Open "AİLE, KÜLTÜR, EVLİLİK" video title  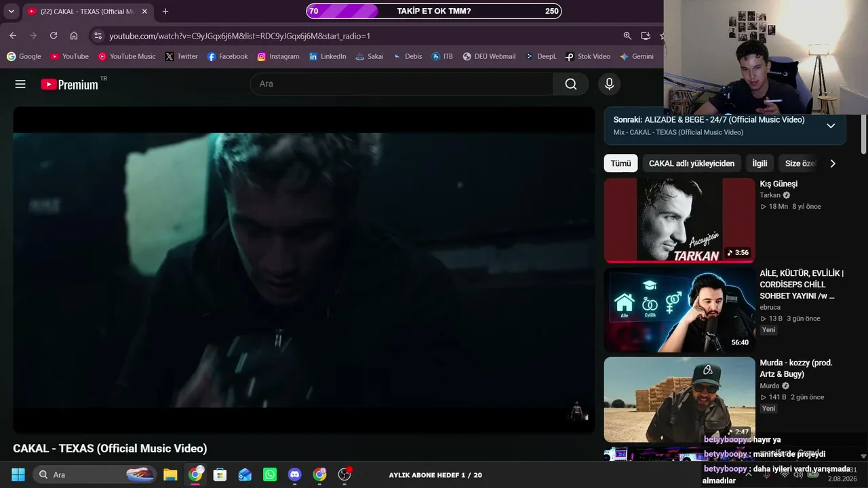tap(802, 285)
